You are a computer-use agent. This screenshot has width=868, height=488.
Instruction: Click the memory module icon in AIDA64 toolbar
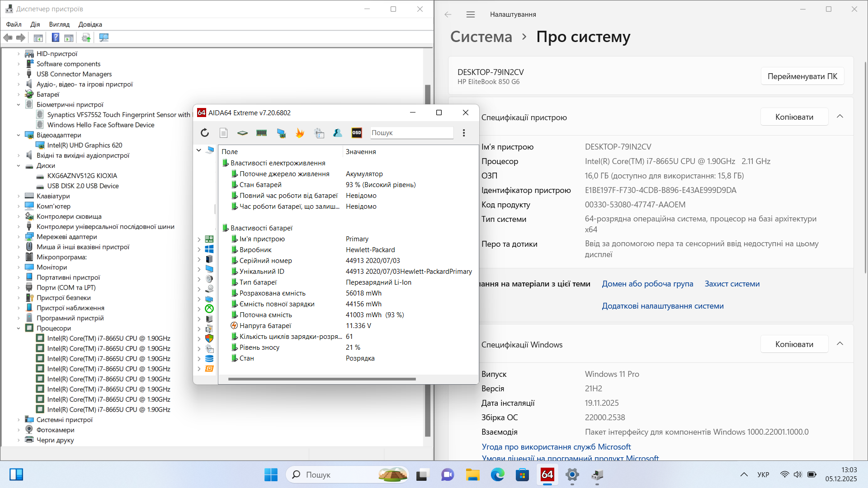[261, 133]
